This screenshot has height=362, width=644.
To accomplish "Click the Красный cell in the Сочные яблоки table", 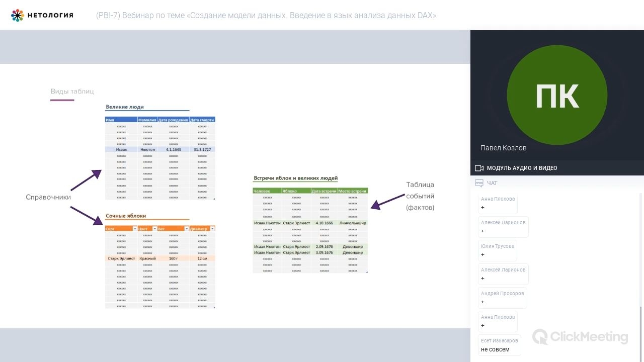I will [147, 258].
